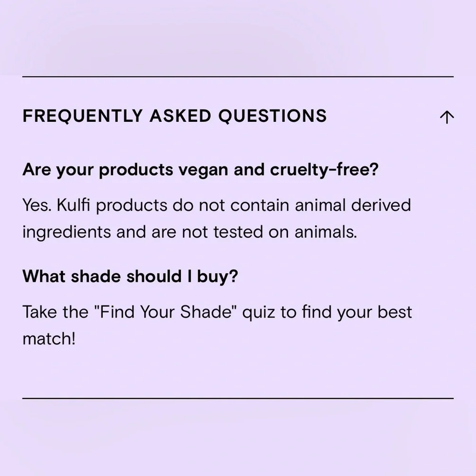Image resolution: width=476 pixels, height=476 pixels.
Task: Click the "match!" text in the last line
Action: click(x=49, y=338)
